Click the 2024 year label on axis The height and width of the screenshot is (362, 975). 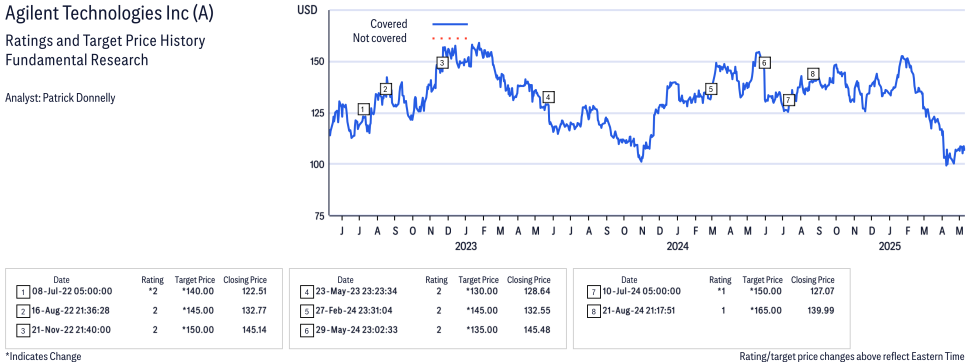tap(678, 246)
